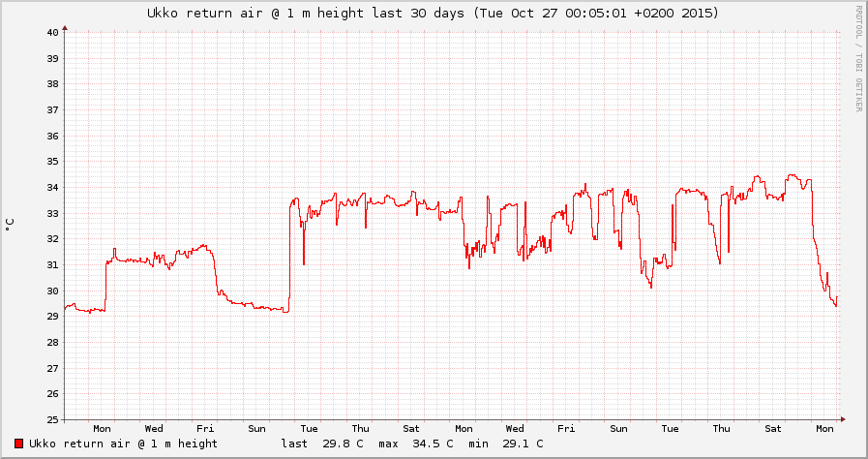Click the chart title with the Oct 27 2015 timestamp
868x459 pixels.
[433, 13]
